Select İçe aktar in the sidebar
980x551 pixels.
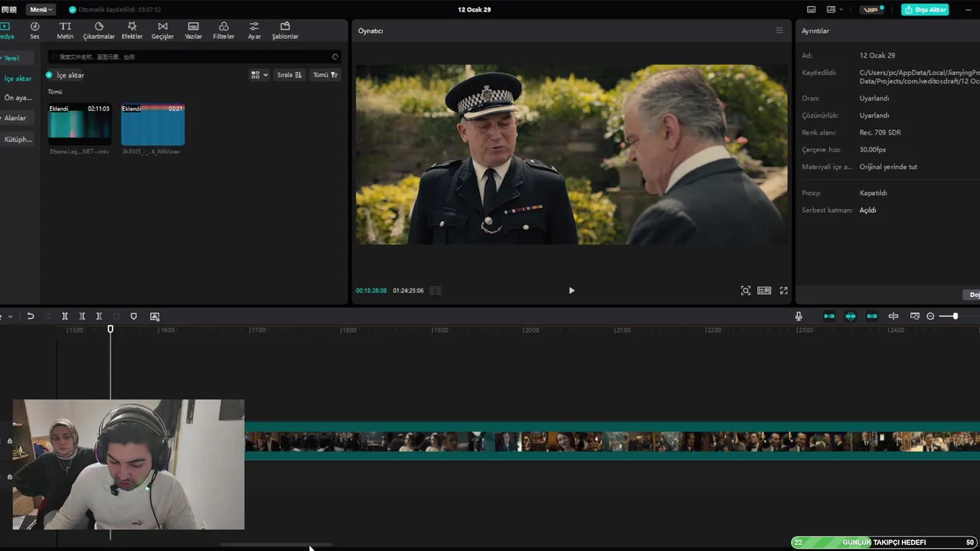18,79
